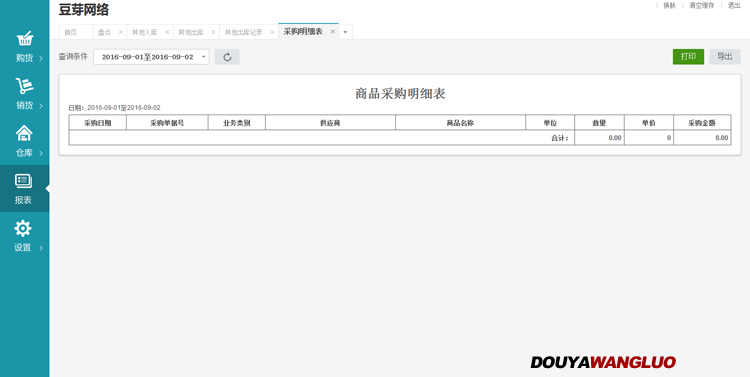Refresh the query results
Image resolution: width=750 pixels, height=377 pixels.
pos(227,57)
